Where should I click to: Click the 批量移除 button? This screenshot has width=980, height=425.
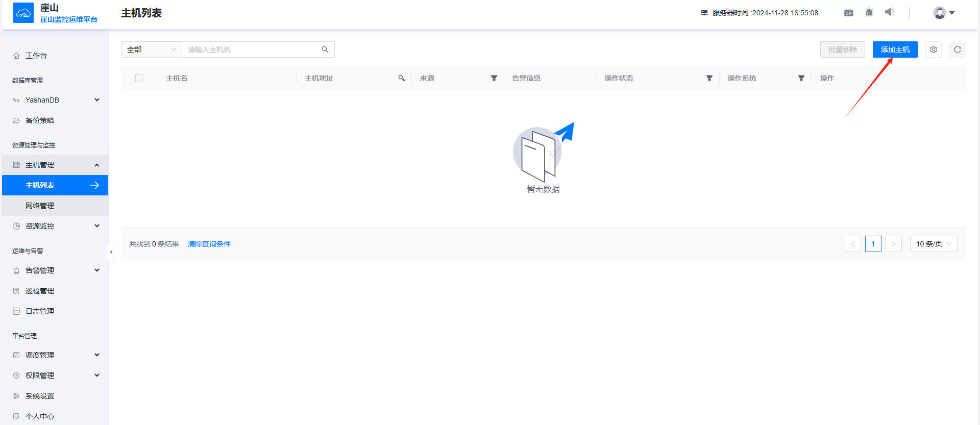(843, 49)
